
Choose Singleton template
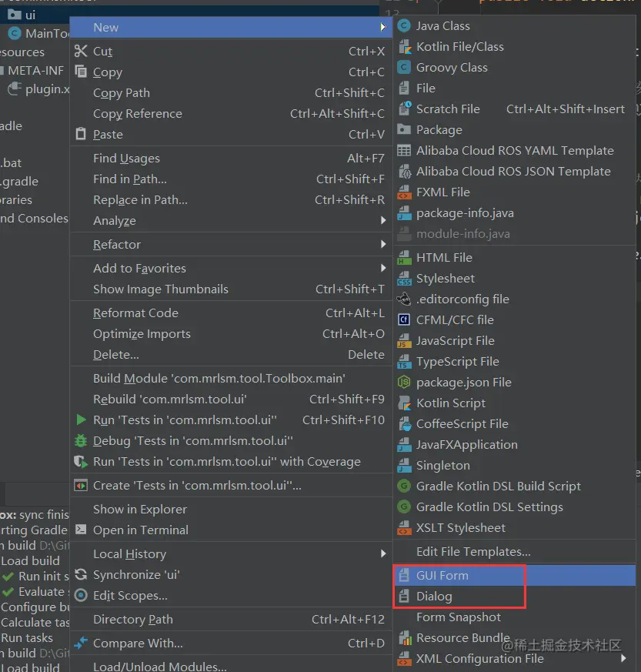(514, 466)
